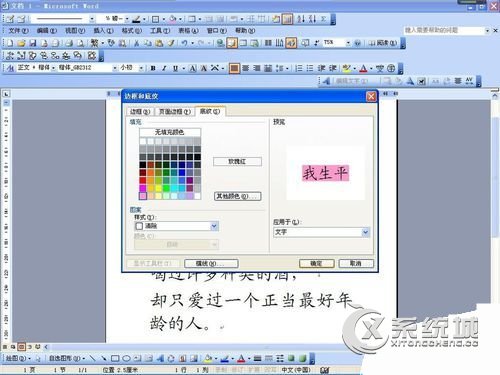This screenshot has height=375, width=500.
Task: Select the Line drawing tool
Action: tap(92, 358)
